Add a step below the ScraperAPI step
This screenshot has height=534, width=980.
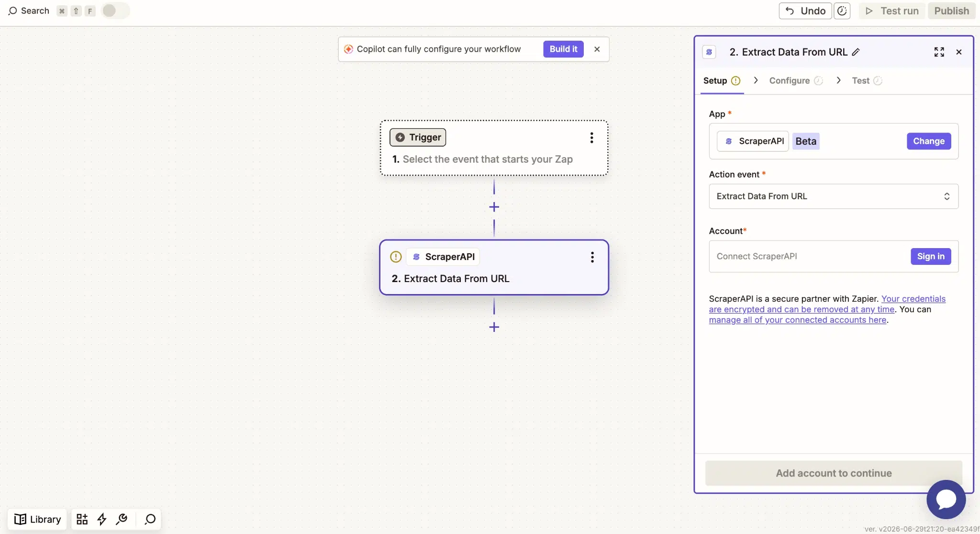tap(494, 327)
